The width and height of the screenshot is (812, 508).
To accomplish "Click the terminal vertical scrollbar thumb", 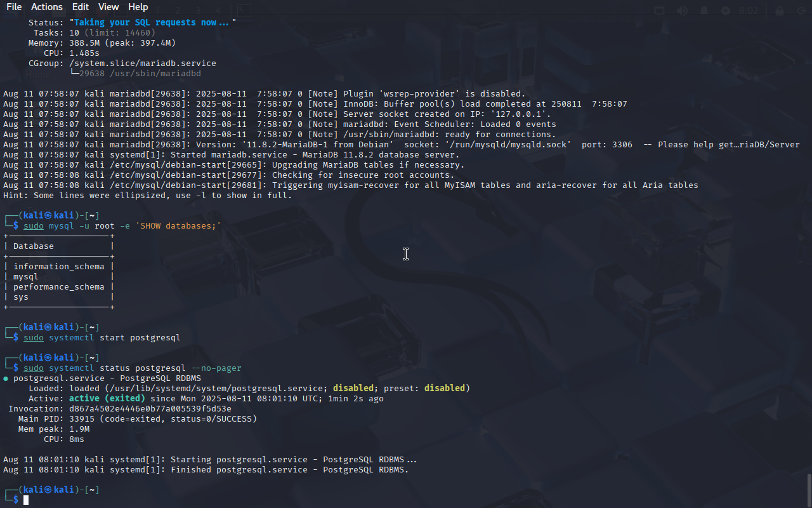I will tap(809, 489).
